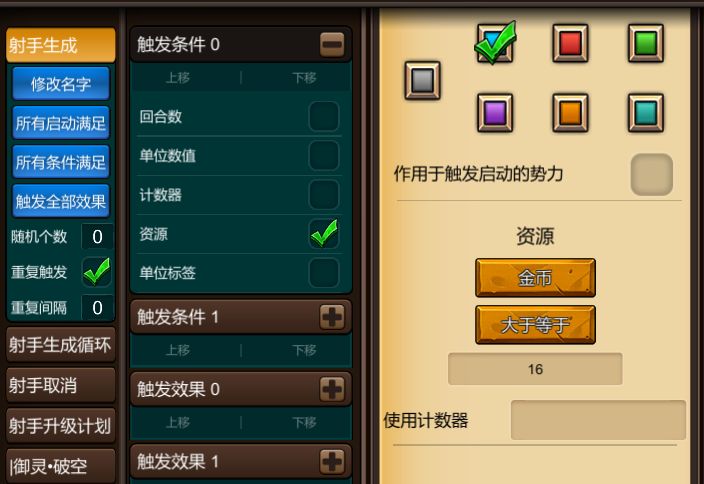Viewport: 704px width, 484px height.
Task: Pick the orange faction color swatch
Action: point(570,113)
